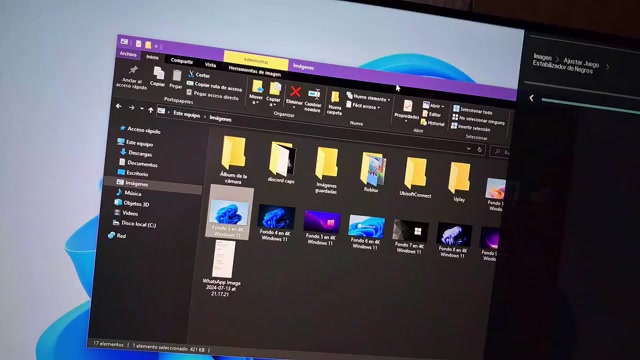Create a Nueva carpeta
Screen dimensions: 640x360
[x=335, y=103]
